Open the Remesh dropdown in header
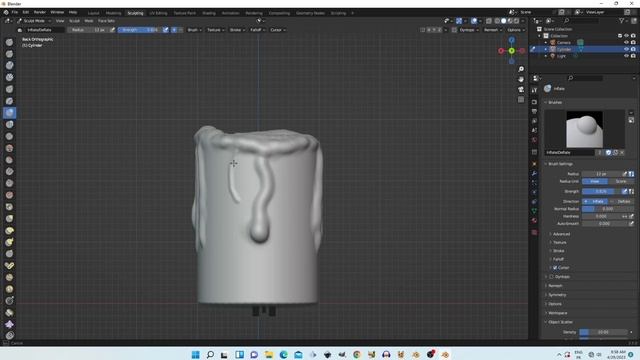640x360 pixels. (493, 30)
